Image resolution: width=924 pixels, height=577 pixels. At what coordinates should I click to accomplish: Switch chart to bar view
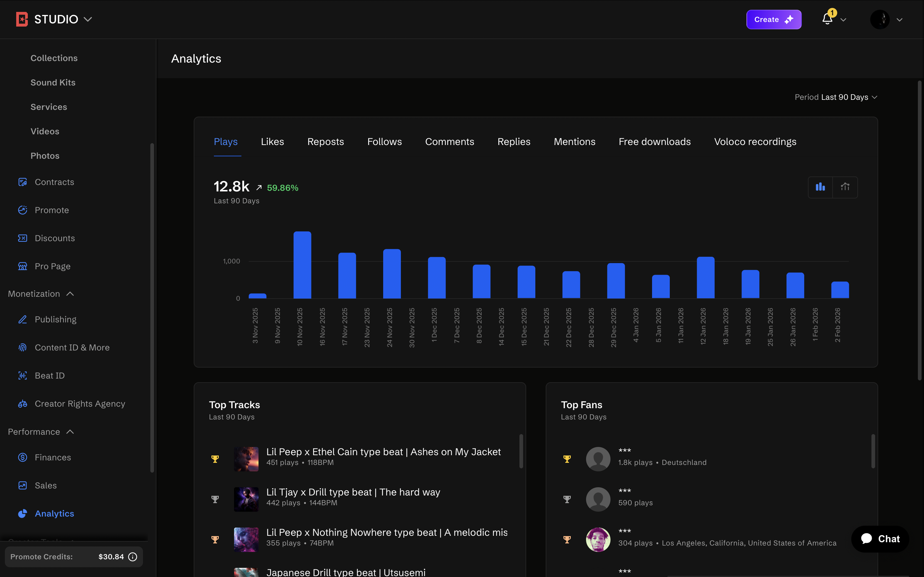(820, 187)
